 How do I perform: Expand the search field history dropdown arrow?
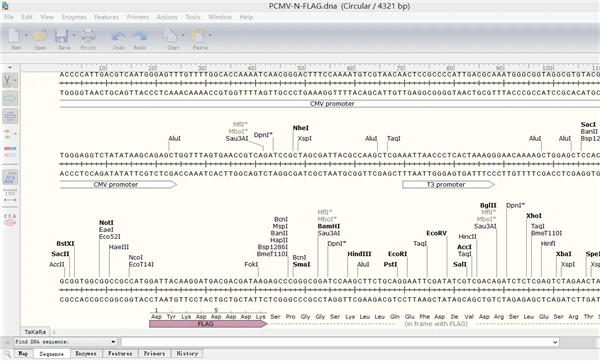click(555, 342)
